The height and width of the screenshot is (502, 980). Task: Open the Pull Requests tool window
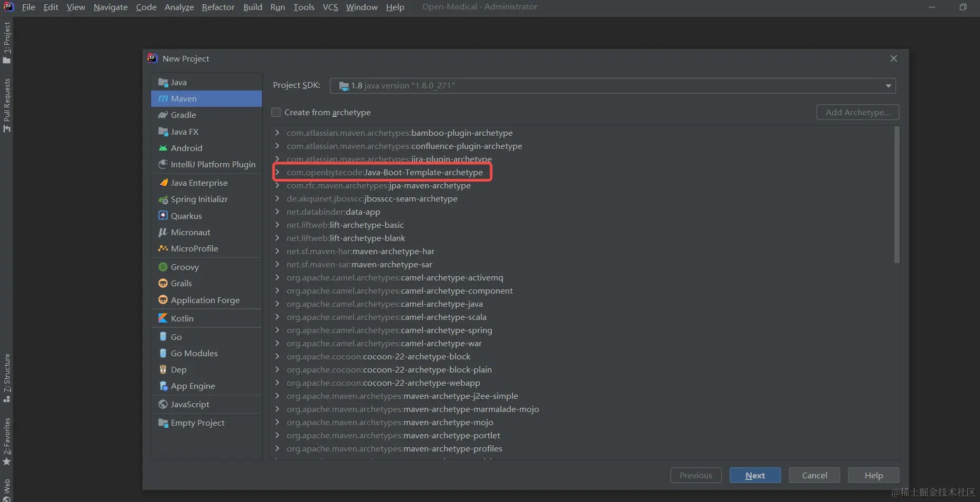point(7,105)
